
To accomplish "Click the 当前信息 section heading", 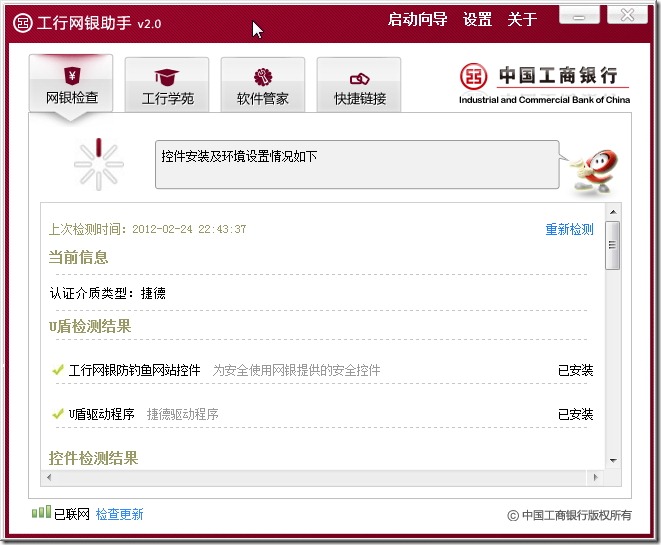I will point(78,257).
